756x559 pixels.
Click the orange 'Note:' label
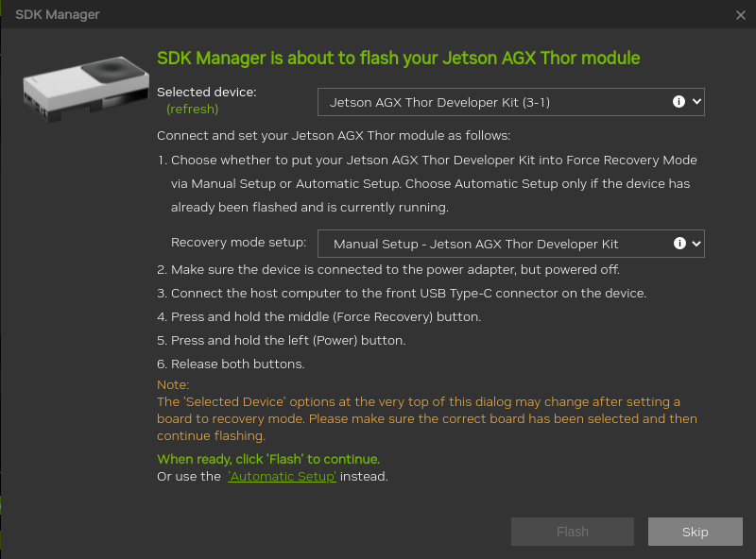(173, 384)
